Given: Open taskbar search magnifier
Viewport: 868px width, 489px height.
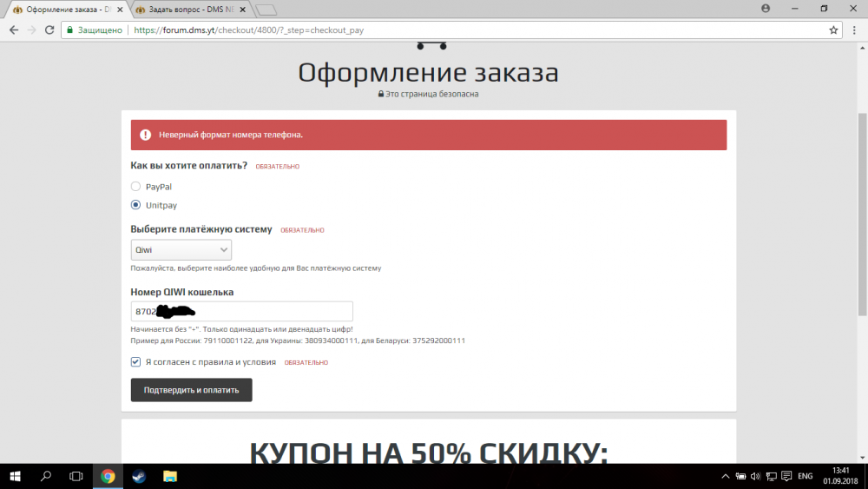Looking at the screenshot, I should coord(46,476).
